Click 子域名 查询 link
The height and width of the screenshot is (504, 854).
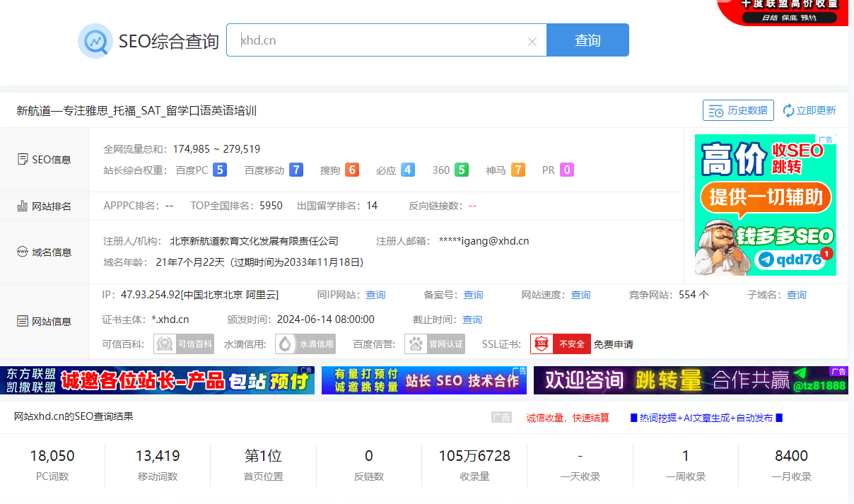coord(797,295)
